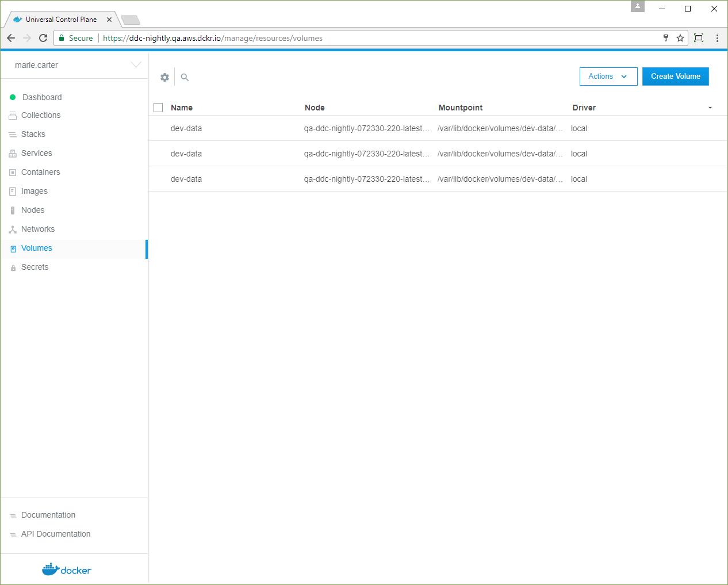Click the Docker logo in sidebar
Screen dimensions: 728x585
(67, 569)
